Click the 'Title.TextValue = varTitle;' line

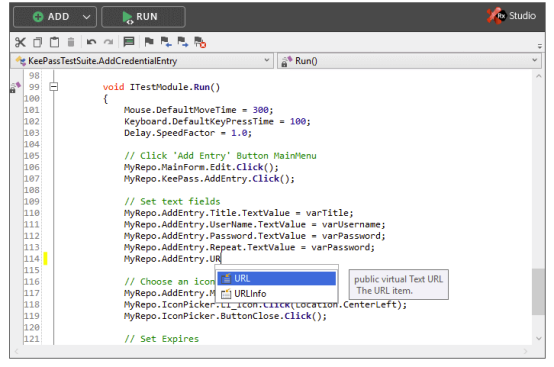[x=238, y=213]
